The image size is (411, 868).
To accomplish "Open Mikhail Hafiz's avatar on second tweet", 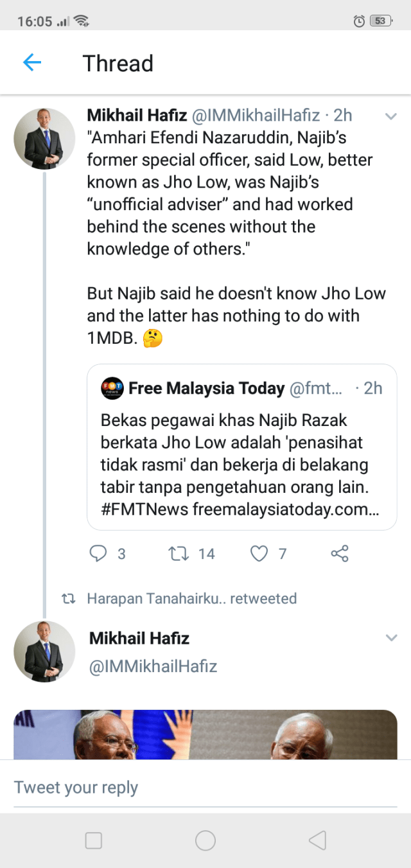I will coord(44,651).
